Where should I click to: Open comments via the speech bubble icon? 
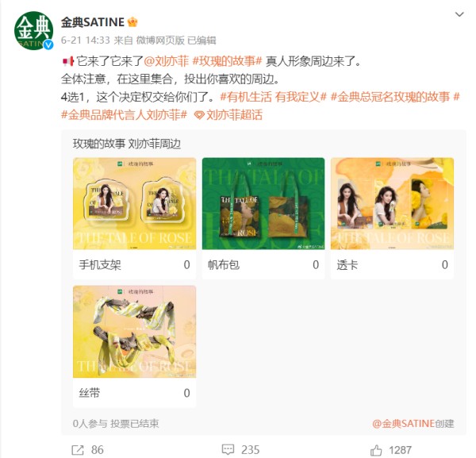(x=228, y=449)
